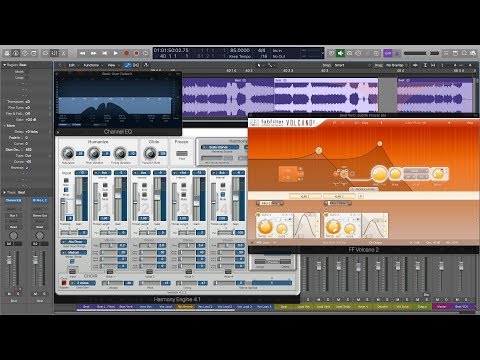Open the List Editors icon
480x360 pixels.
point(446,53)
